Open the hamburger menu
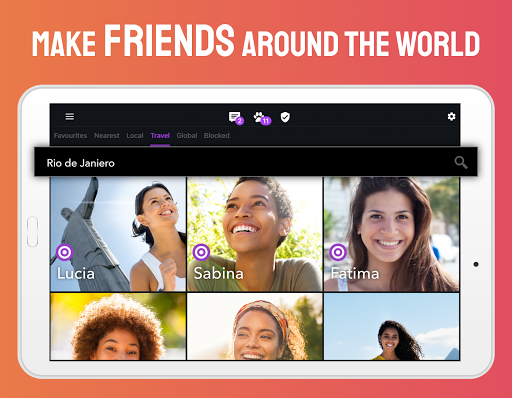This screenshot has height=398, width=512. click(70, 116)
